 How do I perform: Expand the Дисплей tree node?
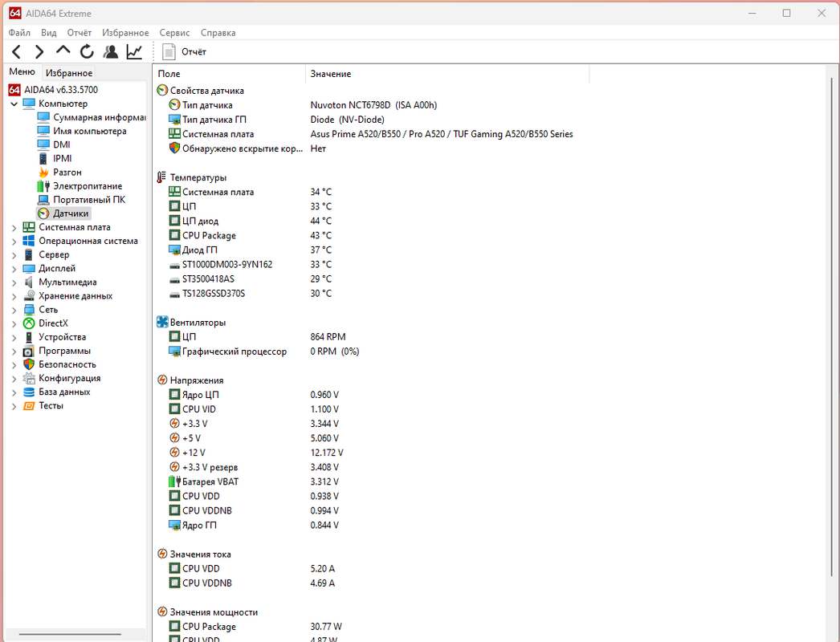(x=14, y=269)
